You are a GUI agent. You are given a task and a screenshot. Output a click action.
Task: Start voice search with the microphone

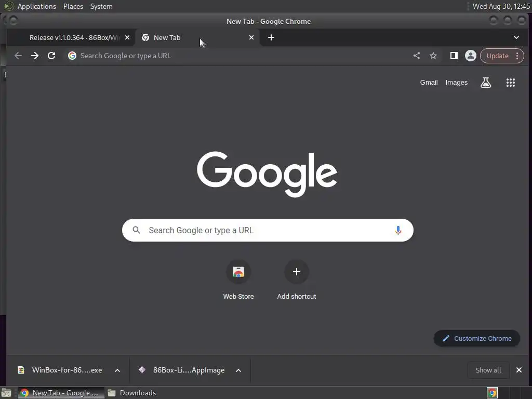click(x=398, y=230)
